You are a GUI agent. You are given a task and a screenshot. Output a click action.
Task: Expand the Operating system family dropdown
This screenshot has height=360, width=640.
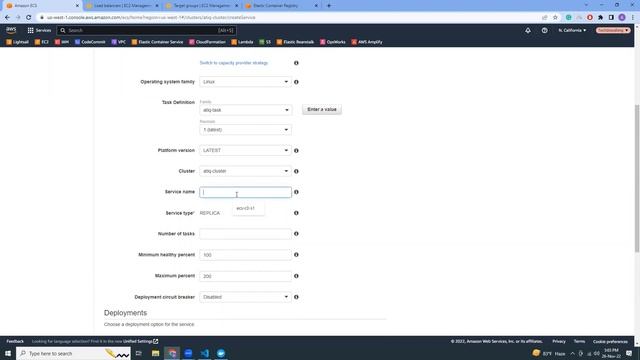pos(245,82)
